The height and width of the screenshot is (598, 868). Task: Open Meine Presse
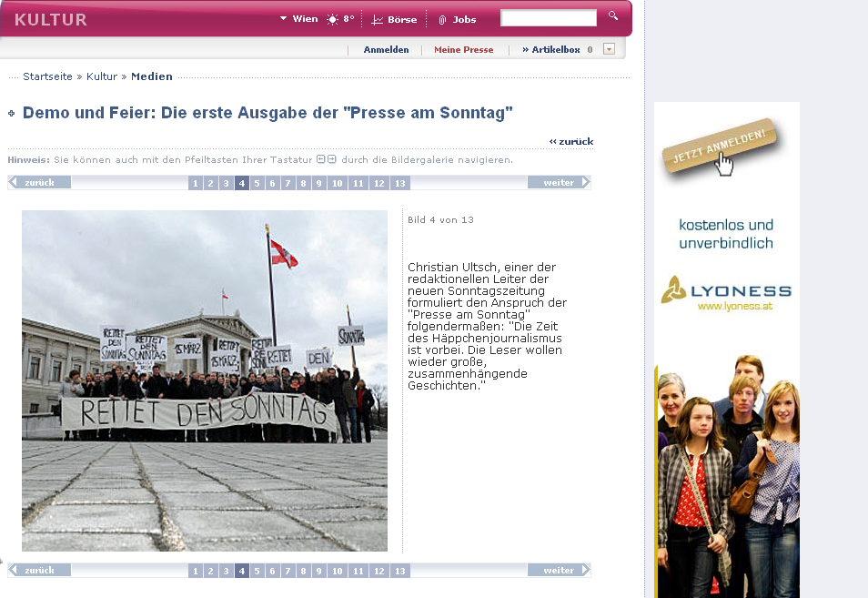[x=463, y=49]
